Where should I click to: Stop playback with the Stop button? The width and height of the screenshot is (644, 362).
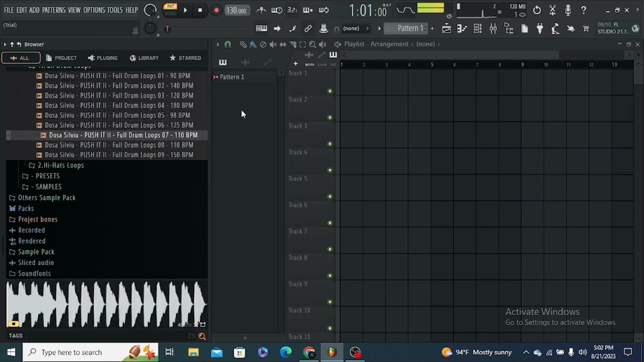pyautogui.click(x=200, y=10)
